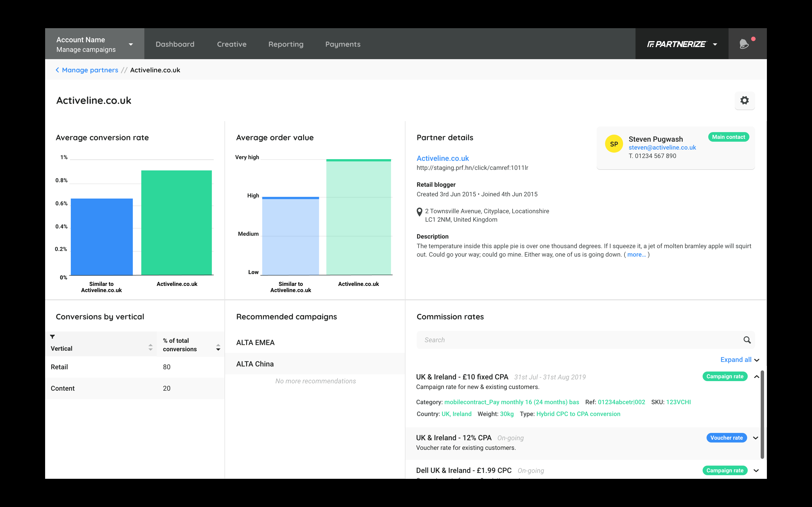Click the commission rates Search field
Viewport: 812px width, 507px height.
577,340
